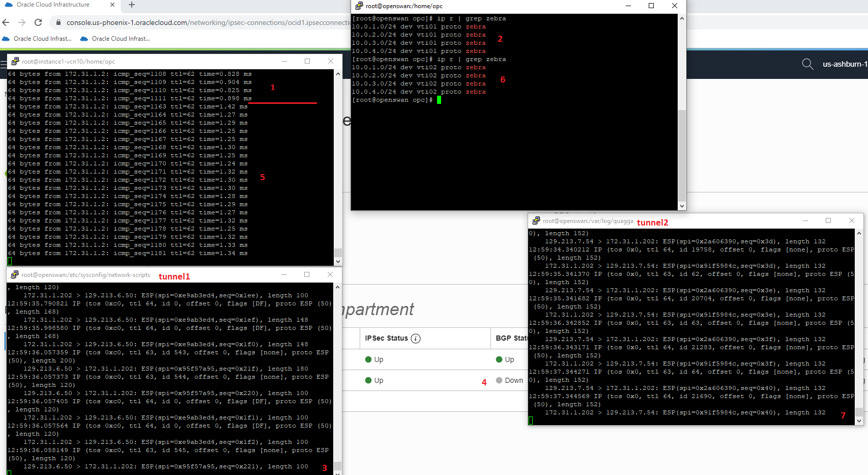Open the us-ashburn-1 region selector
The width and height of the screenshot is (868, 475).
[845, 64]
